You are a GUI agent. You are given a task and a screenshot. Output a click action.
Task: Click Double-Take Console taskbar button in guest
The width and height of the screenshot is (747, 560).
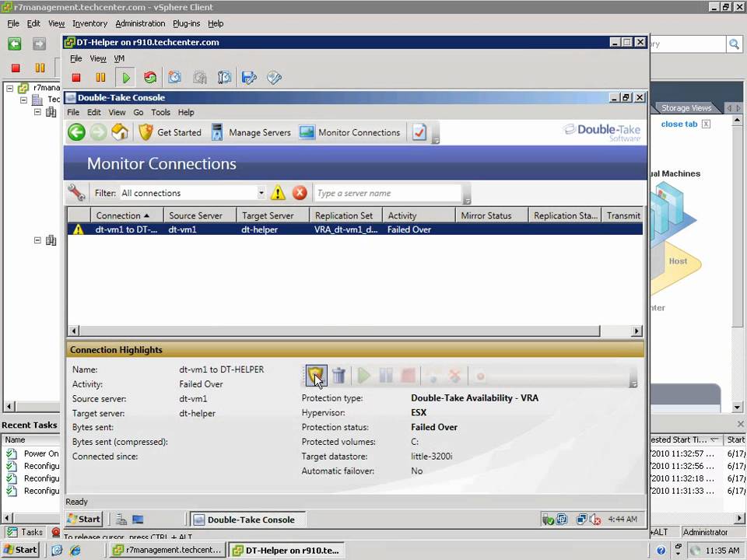point(247,520)
